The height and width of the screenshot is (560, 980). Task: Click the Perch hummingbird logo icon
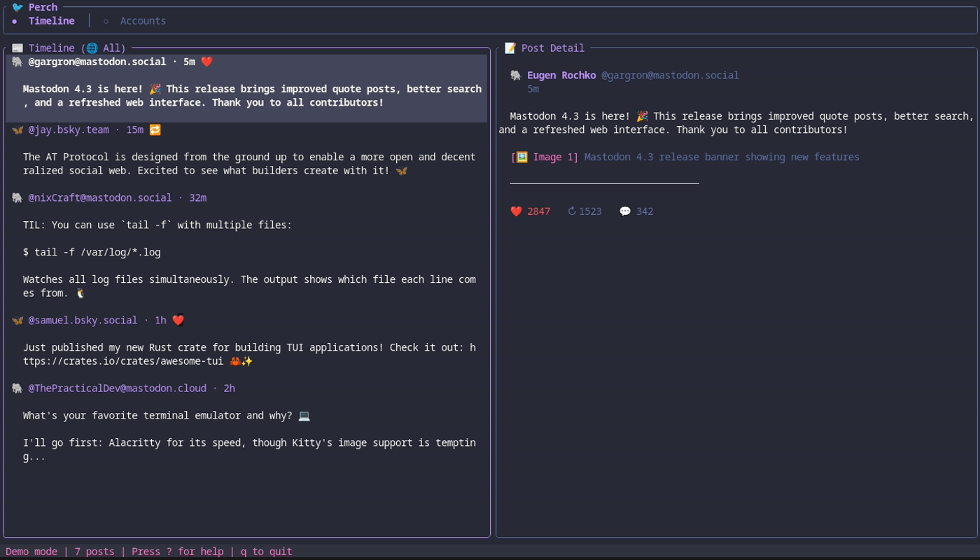(x=17, y=7)
